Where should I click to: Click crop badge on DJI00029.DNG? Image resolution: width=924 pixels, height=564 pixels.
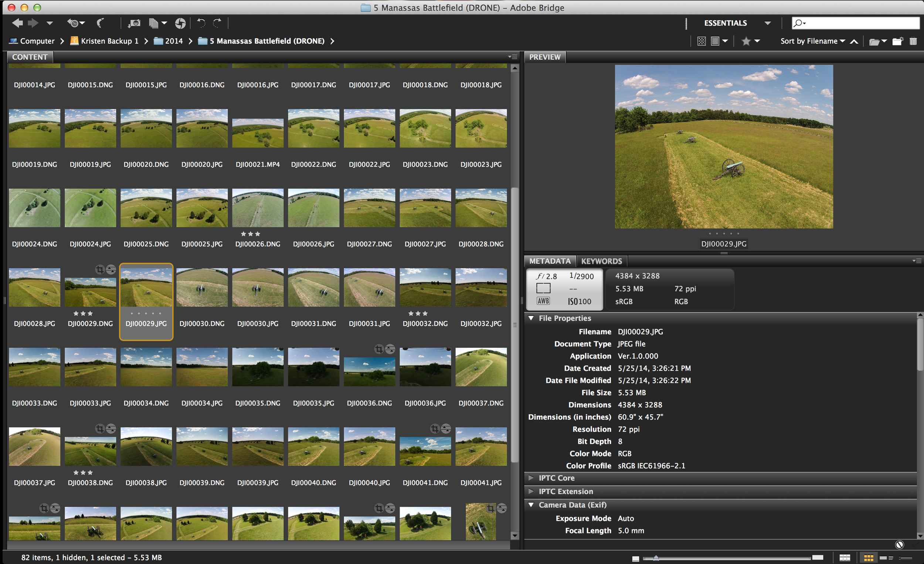point(99,269)
